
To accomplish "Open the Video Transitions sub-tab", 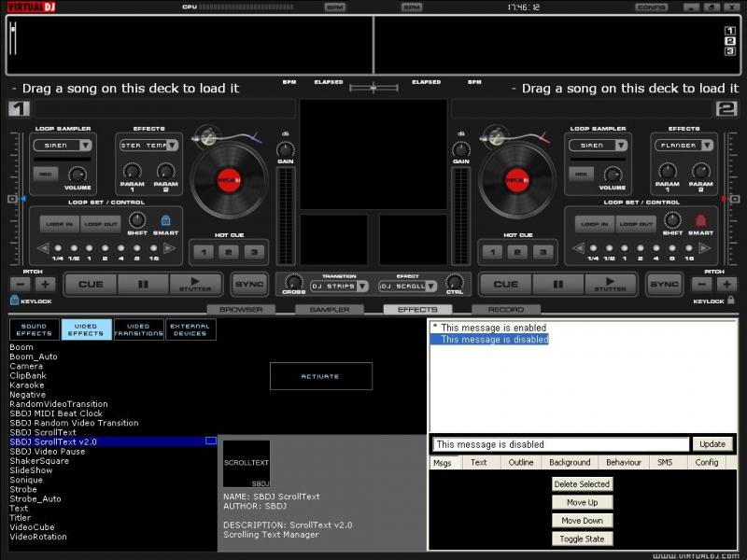I will [138, 329].
